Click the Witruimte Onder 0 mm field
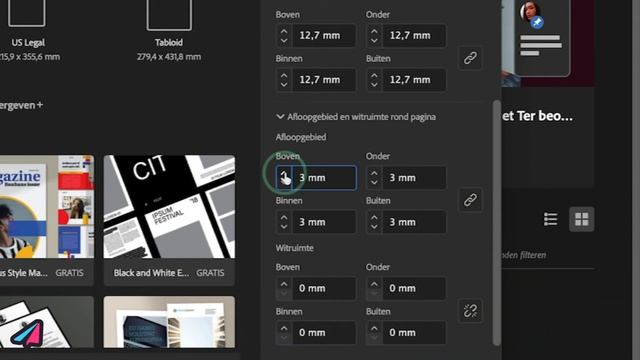This screenshot has width=640, height=360. click(414, 288)
